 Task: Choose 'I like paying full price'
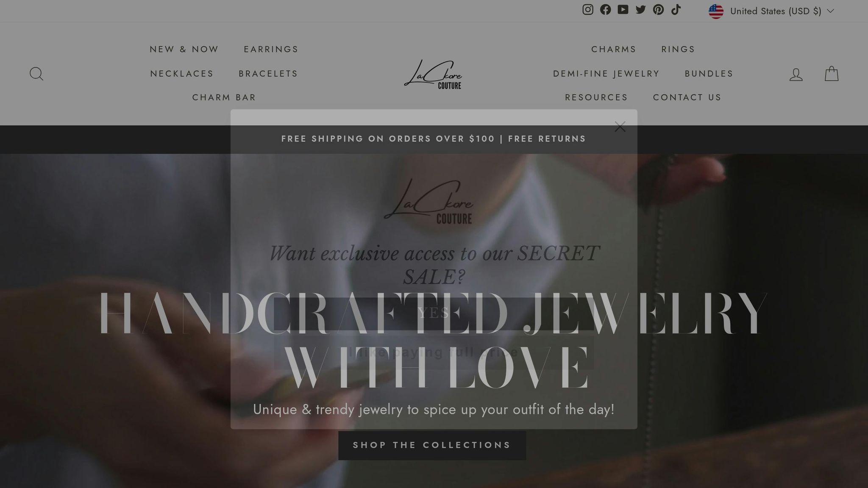pyautogui.click(x=434, y=352)
